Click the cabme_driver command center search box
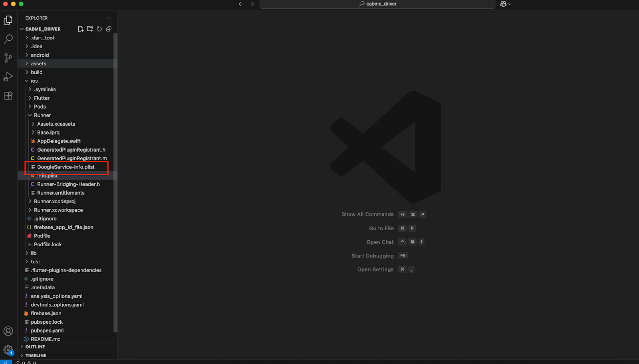The width and height of the screenshot is (639, 364). pos(377,4)
